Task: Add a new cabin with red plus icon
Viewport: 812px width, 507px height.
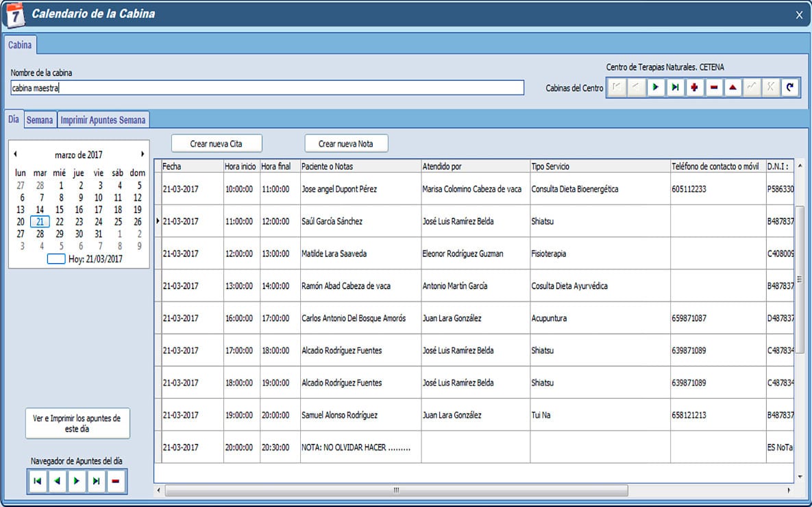Action: pos(695,88)
